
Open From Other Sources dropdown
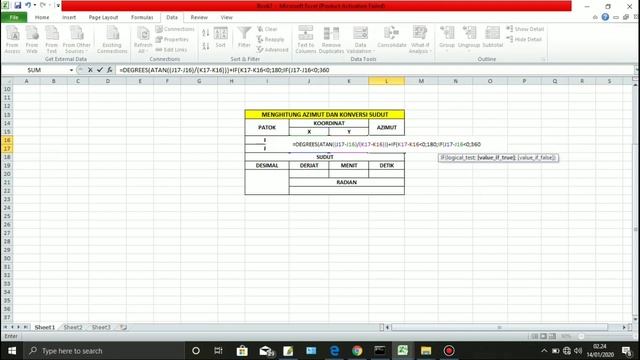tap(76, 39)
